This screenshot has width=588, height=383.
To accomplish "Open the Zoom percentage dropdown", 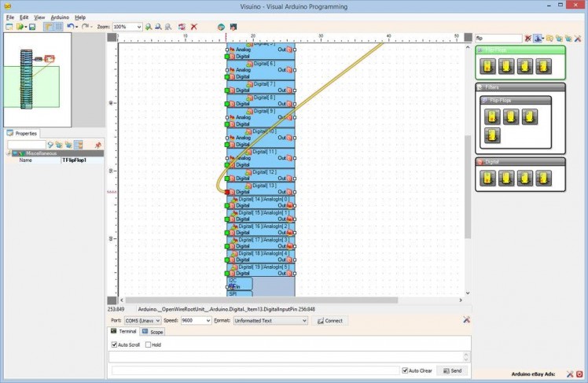I will pyautogui.click(x=138, y=27).
